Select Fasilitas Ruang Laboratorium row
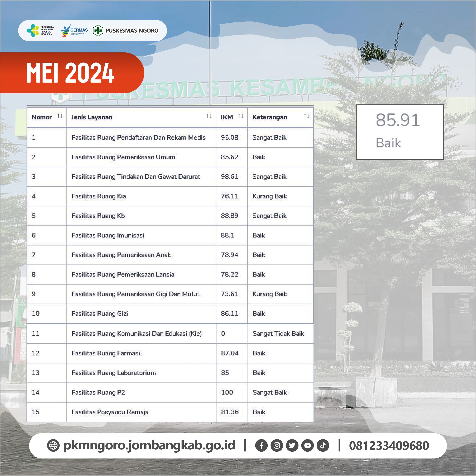The height and width of the screenshot is (476, 476). (170, 373)
